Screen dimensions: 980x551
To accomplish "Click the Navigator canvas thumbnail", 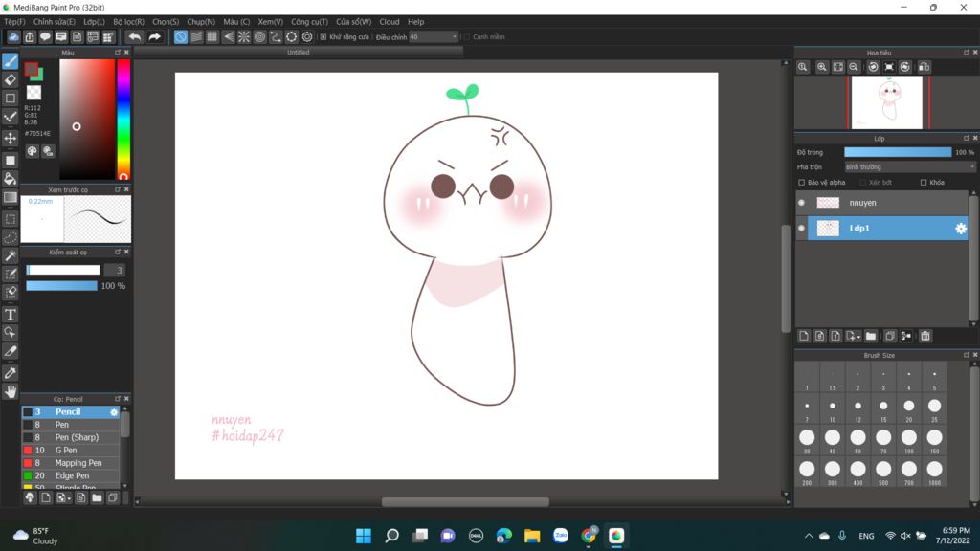I will tap(887, 102).
